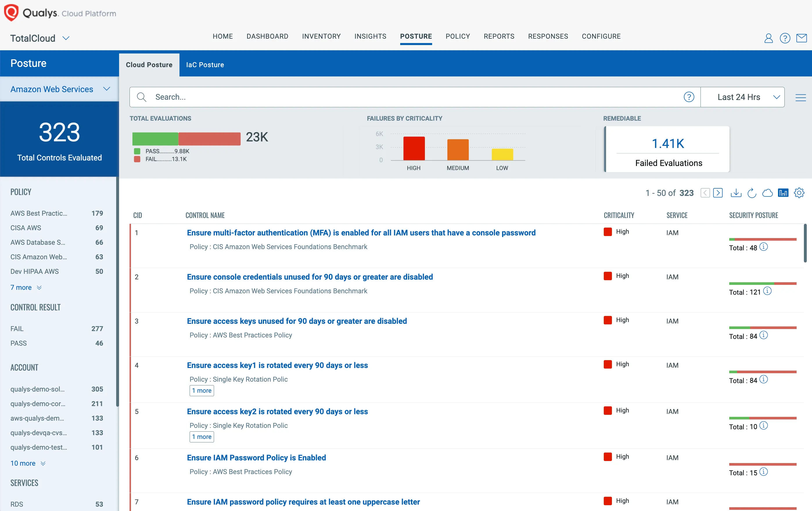The image size is (812, 511).
Task: Open the POLICY menu item
Action: click(x=458, y=36)
